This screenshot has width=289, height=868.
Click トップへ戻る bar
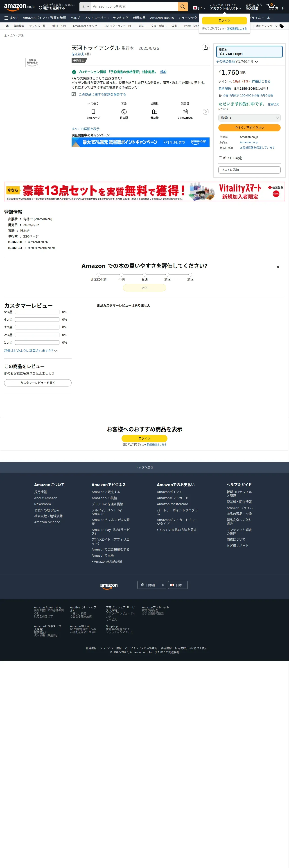144,467
